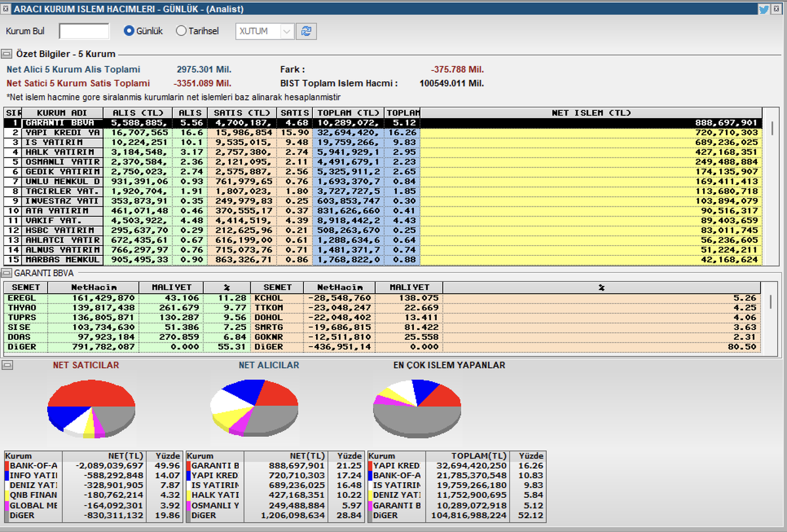Select the YAPI KREDI YA row
This screenshot has height=532, width=787.
(x=383, y=133)
